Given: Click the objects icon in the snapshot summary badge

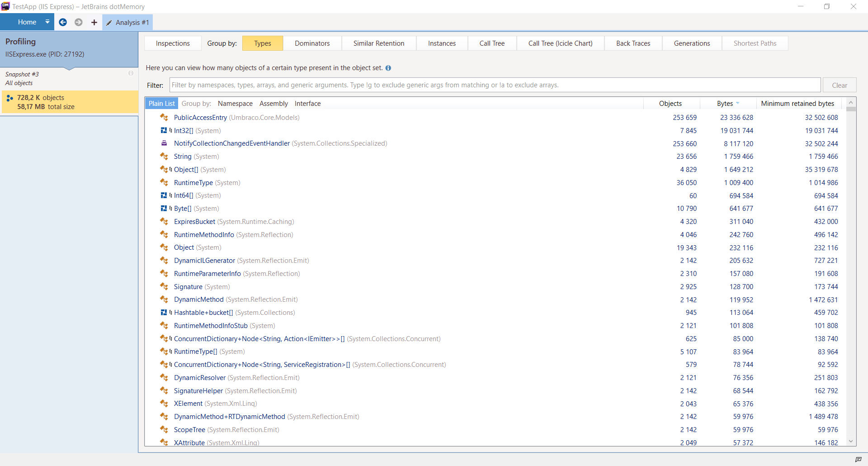Looking at the screenshot, I should pyautogui.click(x=10, y=98).
